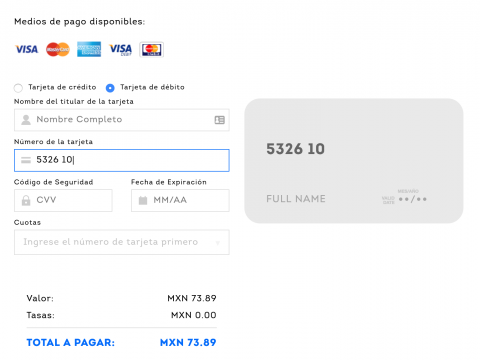Select the Tarjeta de crédito radio button
The height and width of the screenshot is (360, 480).
pos(18,88)
